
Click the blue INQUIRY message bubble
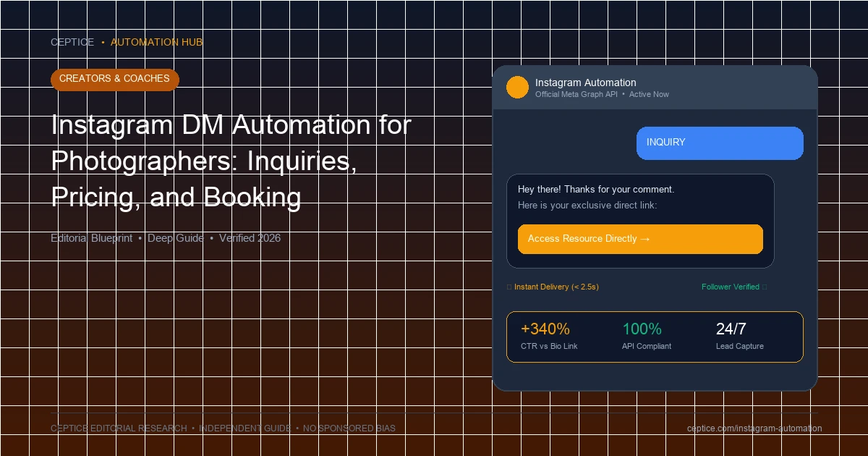(x=720, y=143)
